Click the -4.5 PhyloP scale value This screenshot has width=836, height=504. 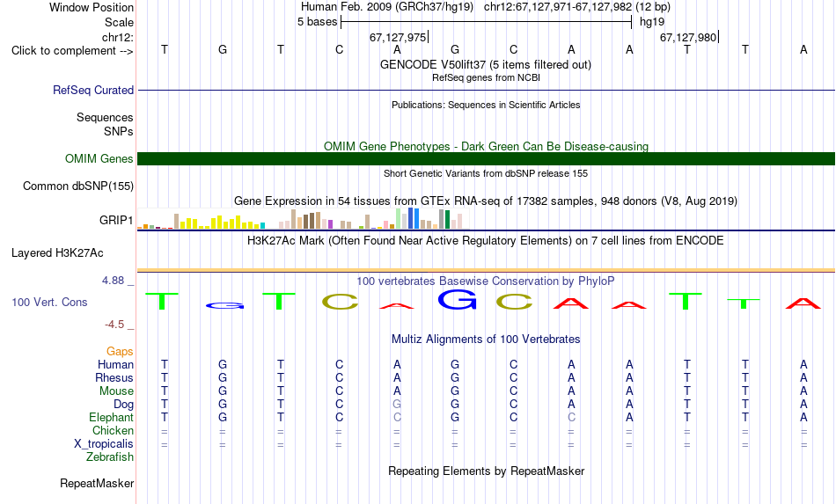click(114, 325)
